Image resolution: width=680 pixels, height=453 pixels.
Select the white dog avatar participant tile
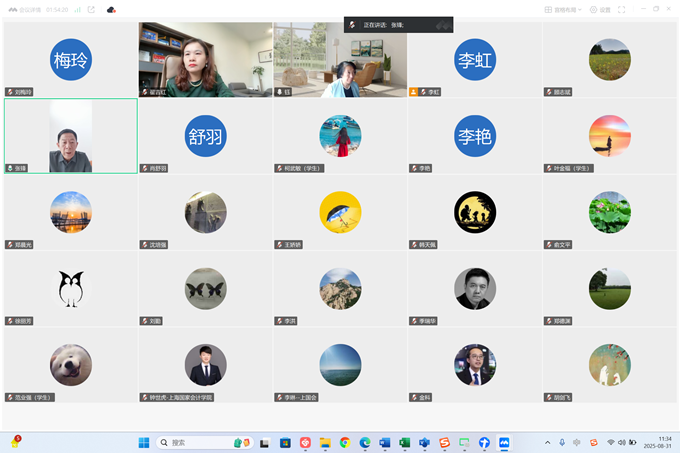pyautogui.click(x=71, y=365)
